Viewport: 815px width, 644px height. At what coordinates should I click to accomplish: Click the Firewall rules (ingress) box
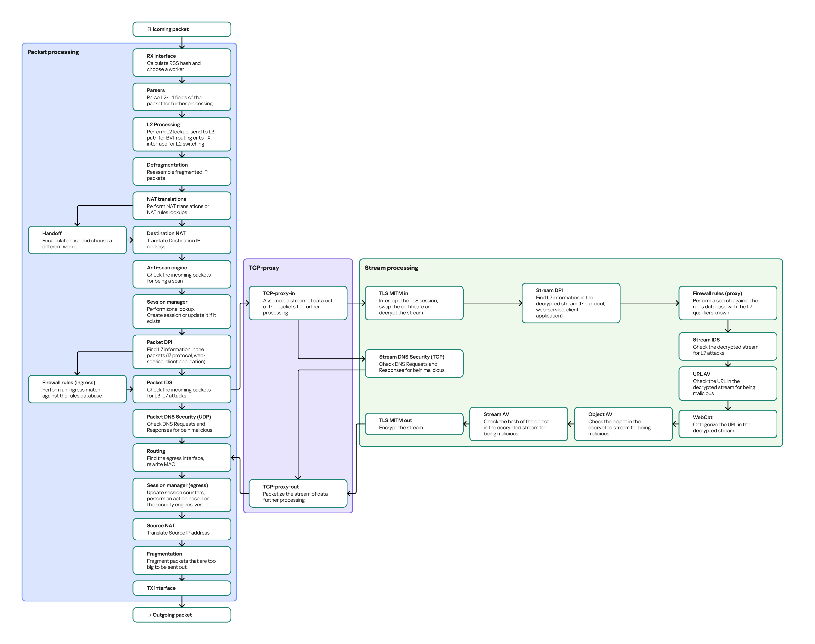pos(77,389)
